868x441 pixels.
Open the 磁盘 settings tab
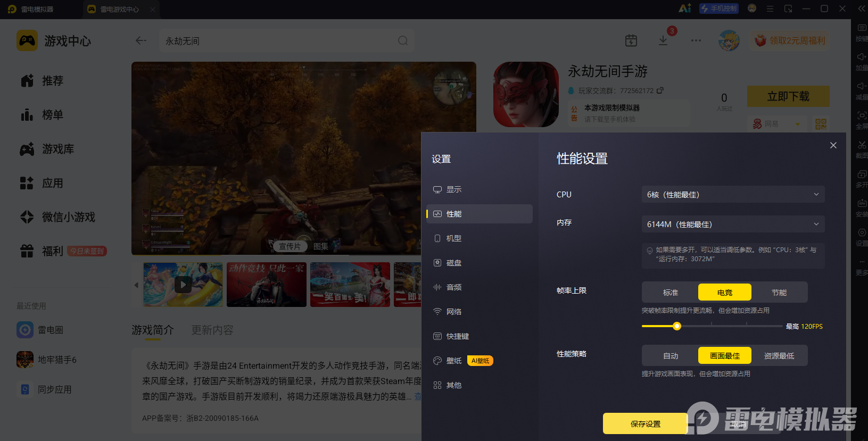click(x=480, y=263)
